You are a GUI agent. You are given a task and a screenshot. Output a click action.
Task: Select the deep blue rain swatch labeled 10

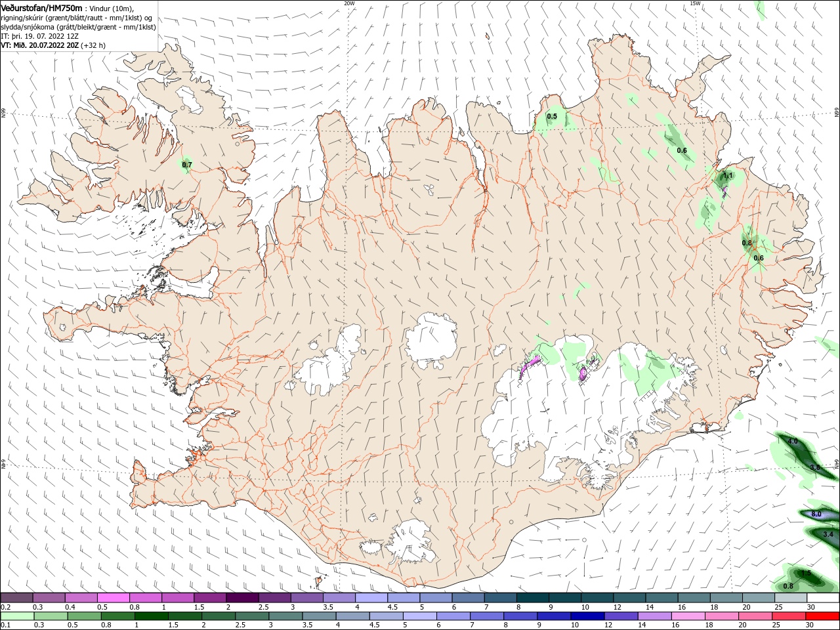tap(586, 616)
